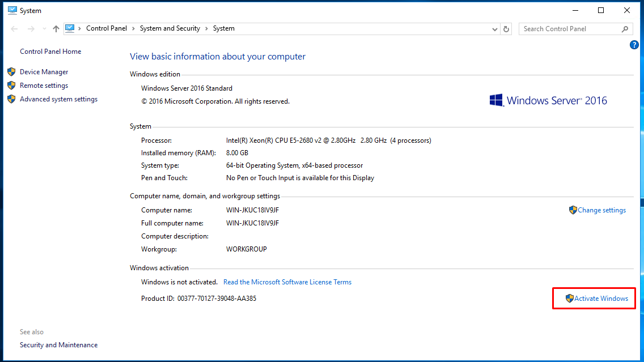Select the Product ID text 00377-70127-39048-AA385

(x=217, y=299)
